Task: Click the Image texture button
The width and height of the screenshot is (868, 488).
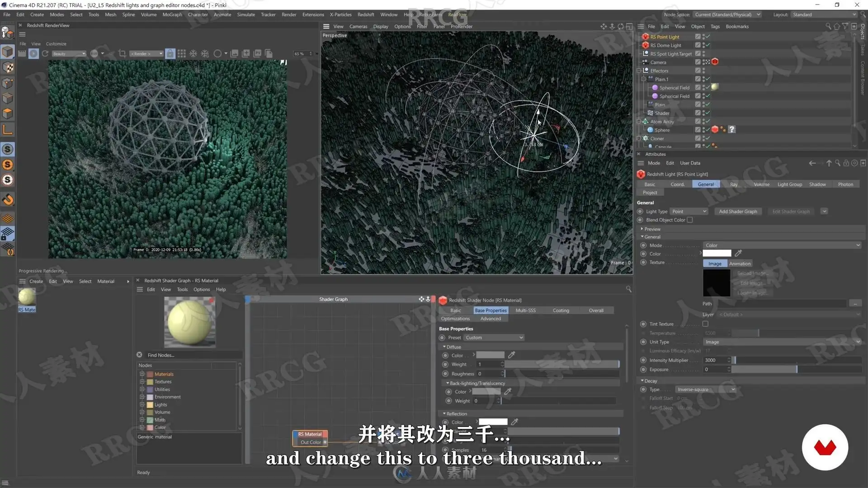Action: 715,264
